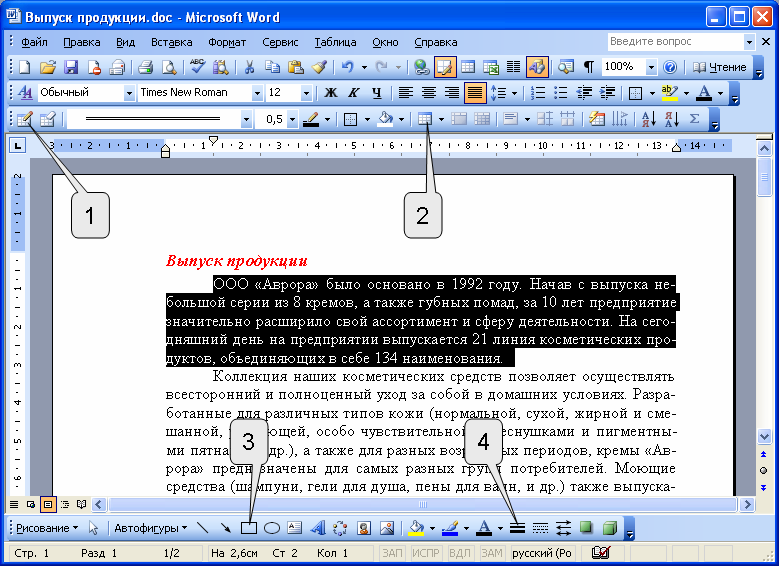Open the Правка menu
This screenshot has width=779, height=566.
[x=82, y=42]
